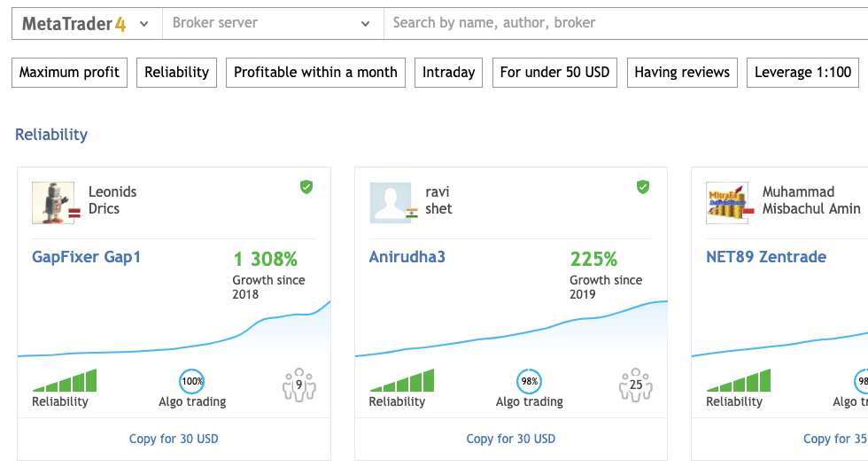Click the Latvia flag beside Leonids Drics
868x475 pixels.
point(74,214)
